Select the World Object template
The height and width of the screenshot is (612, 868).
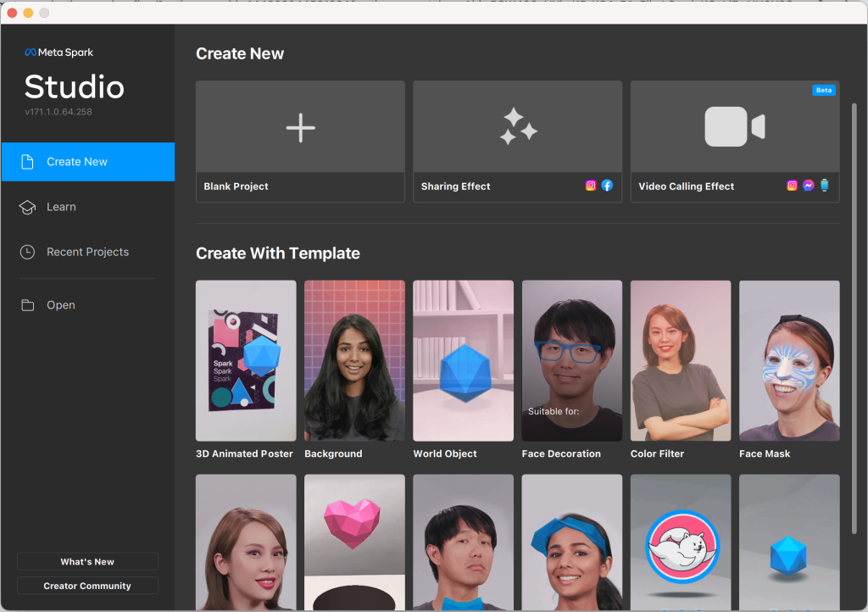pyautogui.click(x=464, y=361)
